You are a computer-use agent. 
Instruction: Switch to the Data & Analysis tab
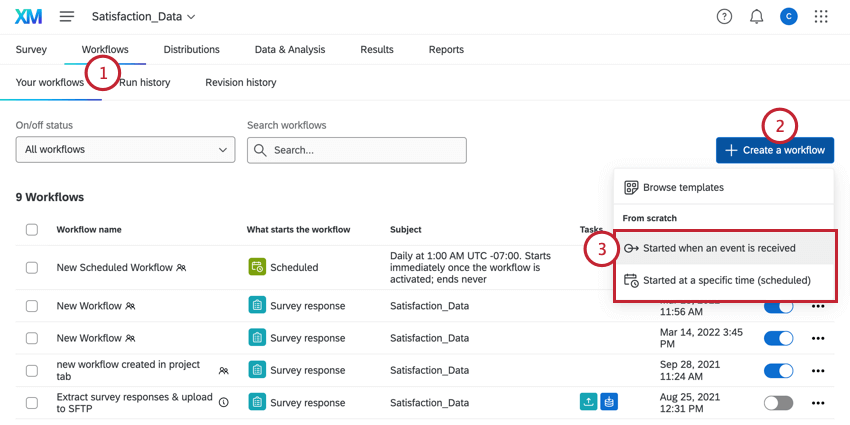[x=290, y=50]
